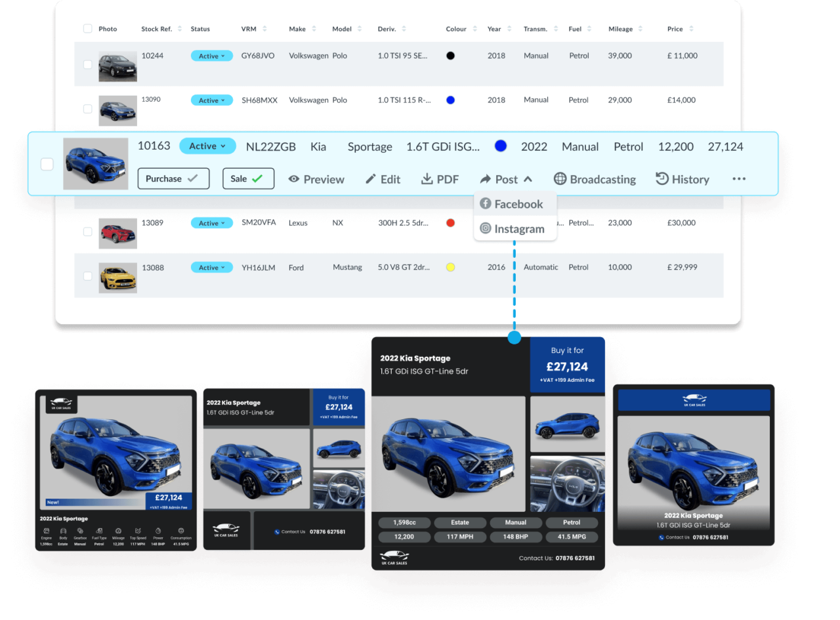This screenshot has width=840, height=620.
Task: Sort by Fuel column arrows
Action: coord(589,29)
